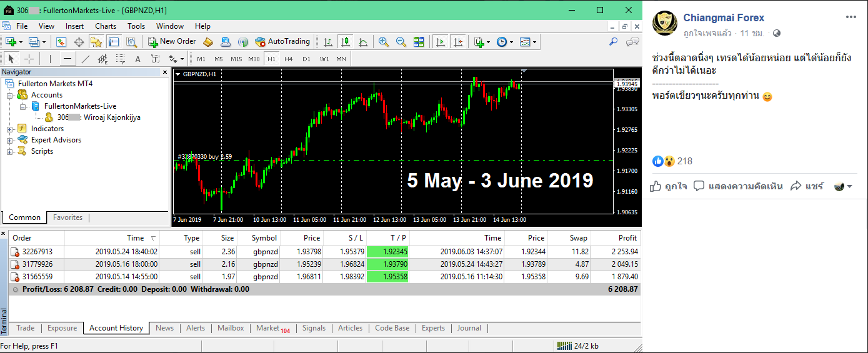Screen dimensions: 868x353
Task: Switch chart to line chart mode
Action: (x=362, y=42)
